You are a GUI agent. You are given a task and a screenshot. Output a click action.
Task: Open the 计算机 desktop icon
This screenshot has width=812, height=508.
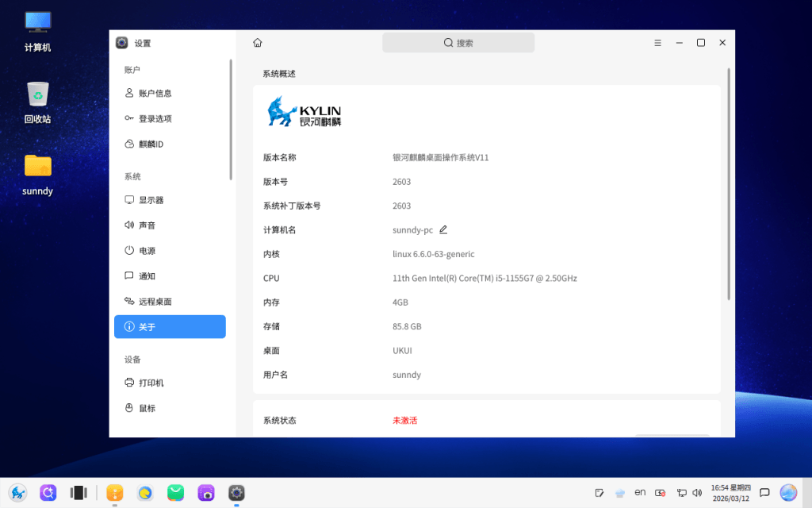[x=38, y=32]
